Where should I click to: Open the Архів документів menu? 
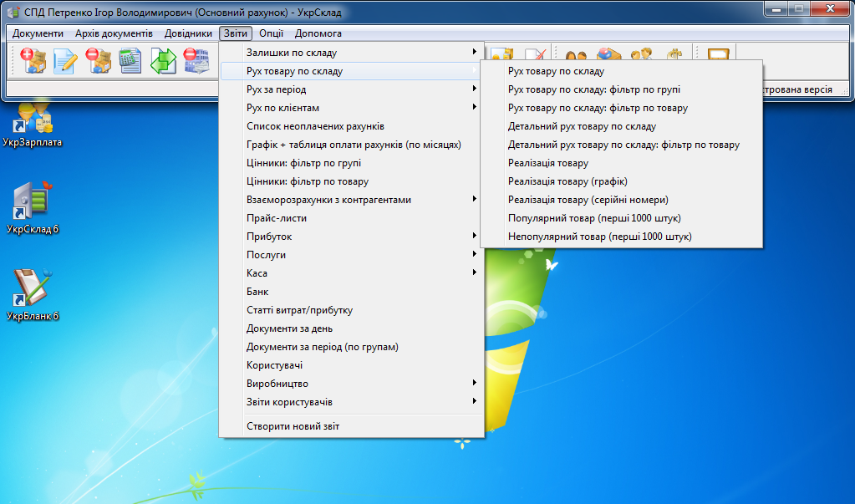point(114,33)
